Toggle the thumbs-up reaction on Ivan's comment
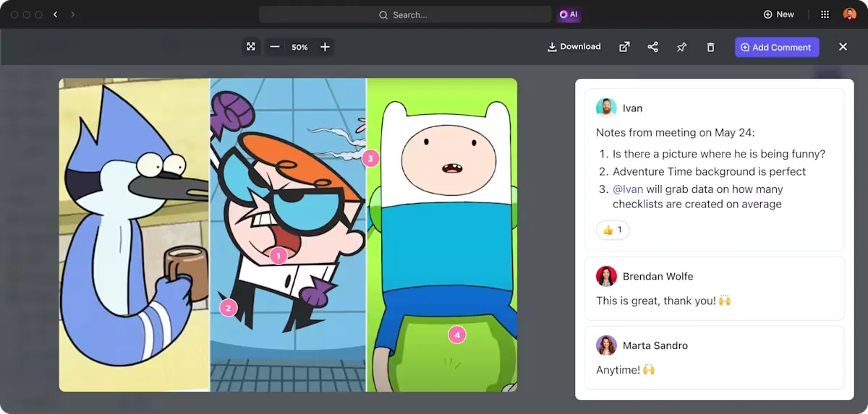The width and height of the screenshot is (868, 414). coord(613,230)
